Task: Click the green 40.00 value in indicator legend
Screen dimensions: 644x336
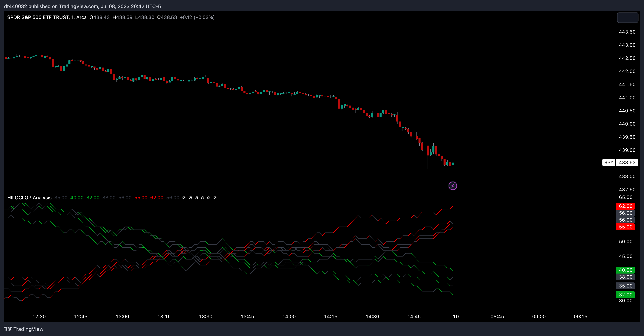Action: pyautogui.click(x=77, y=198)
